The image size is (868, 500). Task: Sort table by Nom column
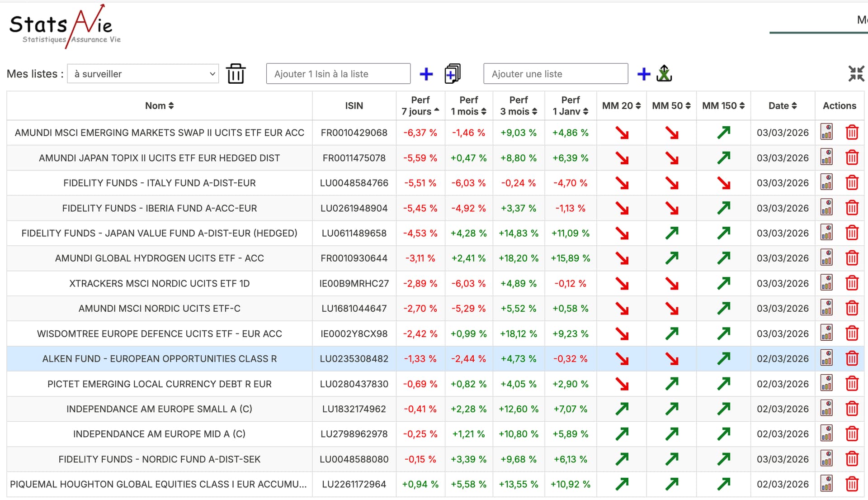(159, 106)
